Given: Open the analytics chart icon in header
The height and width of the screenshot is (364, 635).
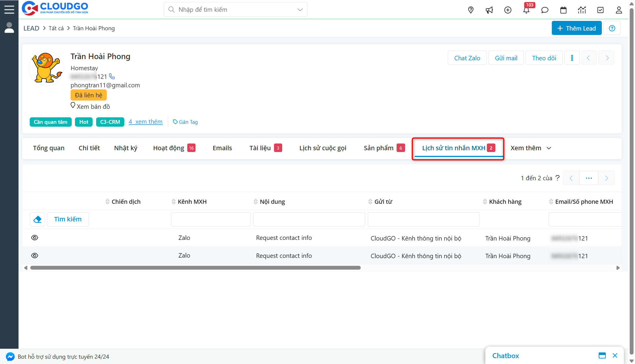Looking at the screenshot, I should [x=582, y=10].
